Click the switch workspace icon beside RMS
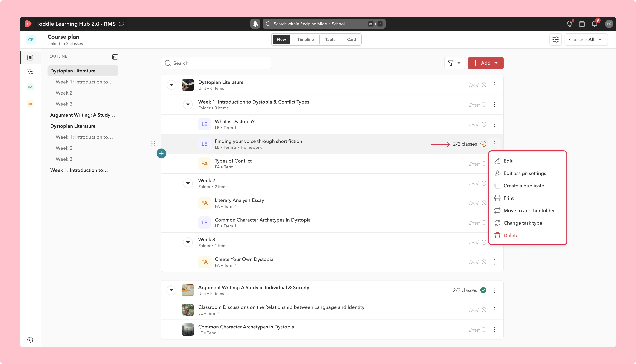The image size is (636, 364). pyautogui.click(x=121, y=24)
